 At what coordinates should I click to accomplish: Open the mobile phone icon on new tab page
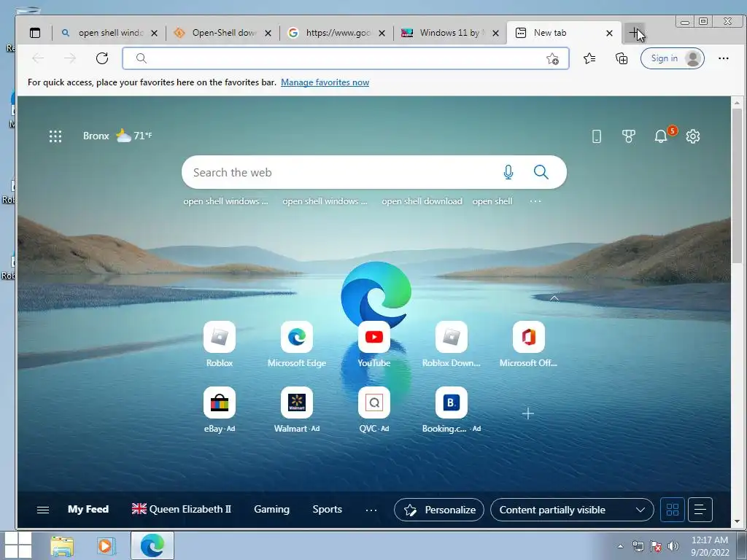coord(597,136)
